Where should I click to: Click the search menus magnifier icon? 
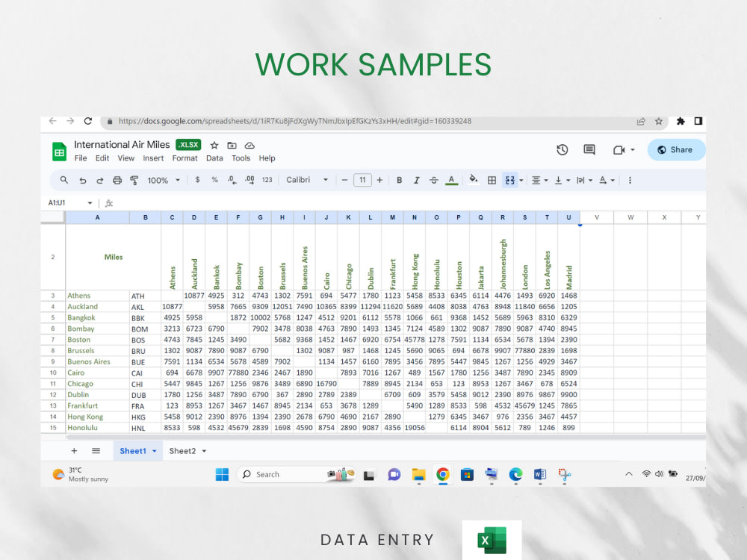(x=63, y=180)
